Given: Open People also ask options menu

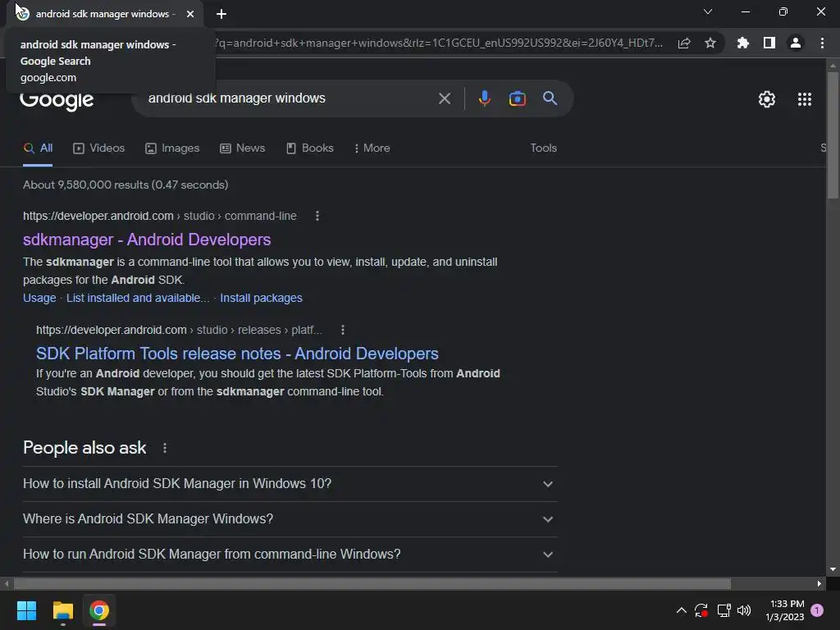Looking at the screenshot, I should tap(164, 448).
